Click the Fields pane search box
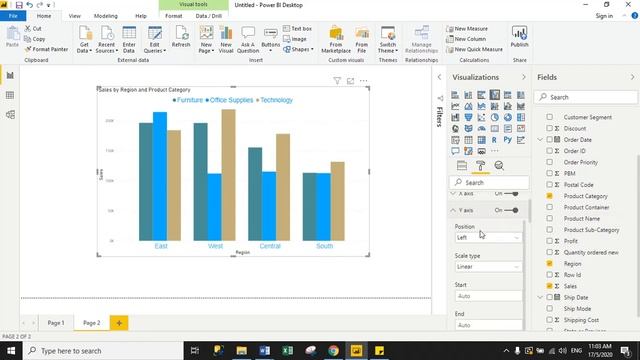The height and width of the screenshot is (360, 640). (x=586, y=97)
